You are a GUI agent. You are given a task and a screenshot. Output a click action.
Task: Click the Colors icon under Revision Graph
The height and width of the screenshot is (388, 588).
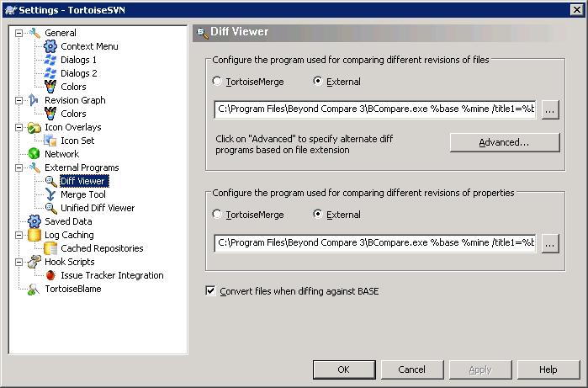(50, 114)
